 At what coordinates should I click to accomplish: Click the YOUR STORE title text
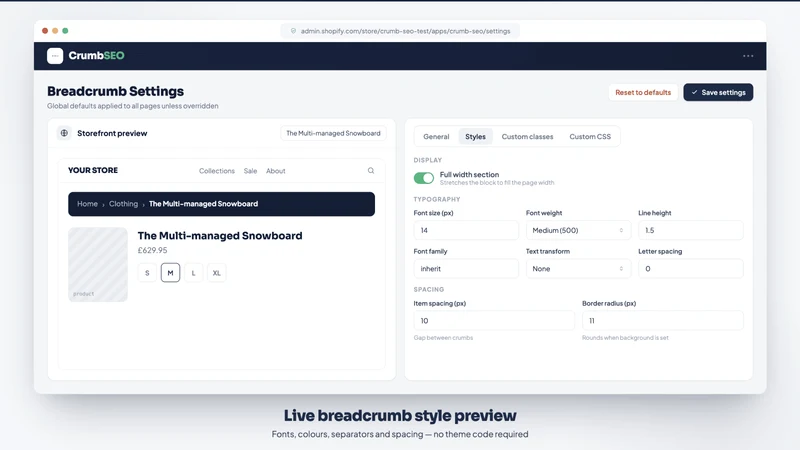[x=93, y=170]
